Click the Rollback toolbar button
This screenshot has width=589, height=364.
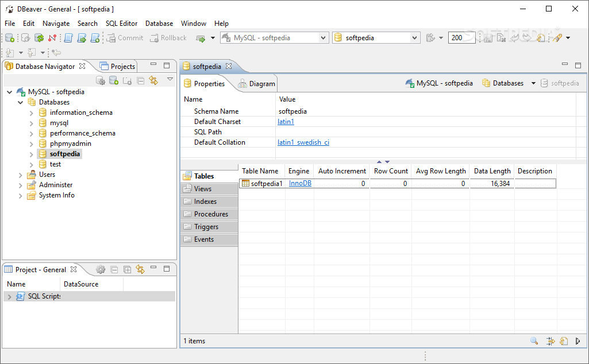click(x=168, y=38)
